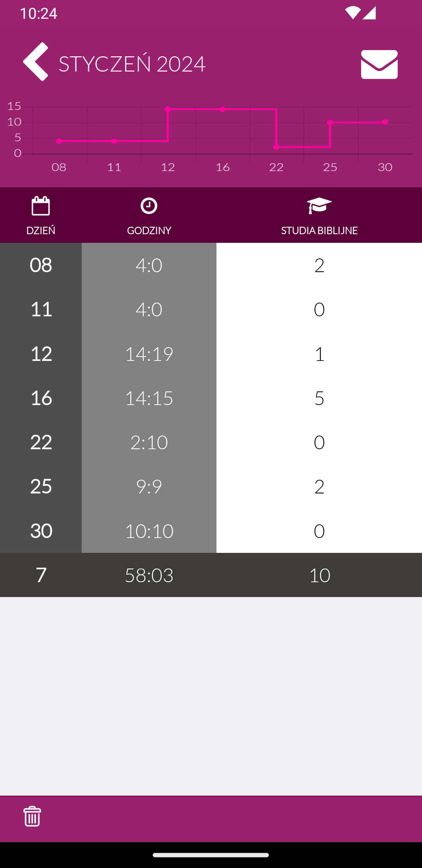Click Bible studies value 5 for day 16
The image size is (422, 868).
tap(319, 398)
